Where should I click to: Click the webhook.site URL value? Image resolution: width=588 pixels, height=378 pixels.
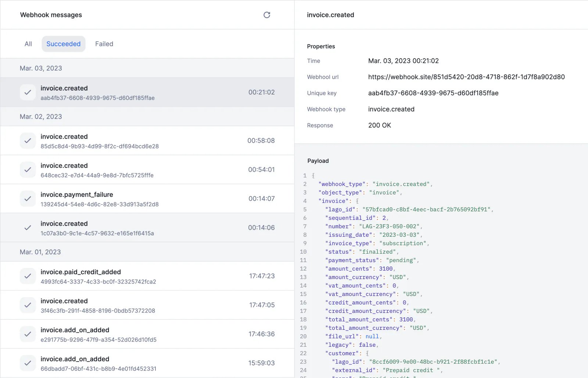click(466, 77)
